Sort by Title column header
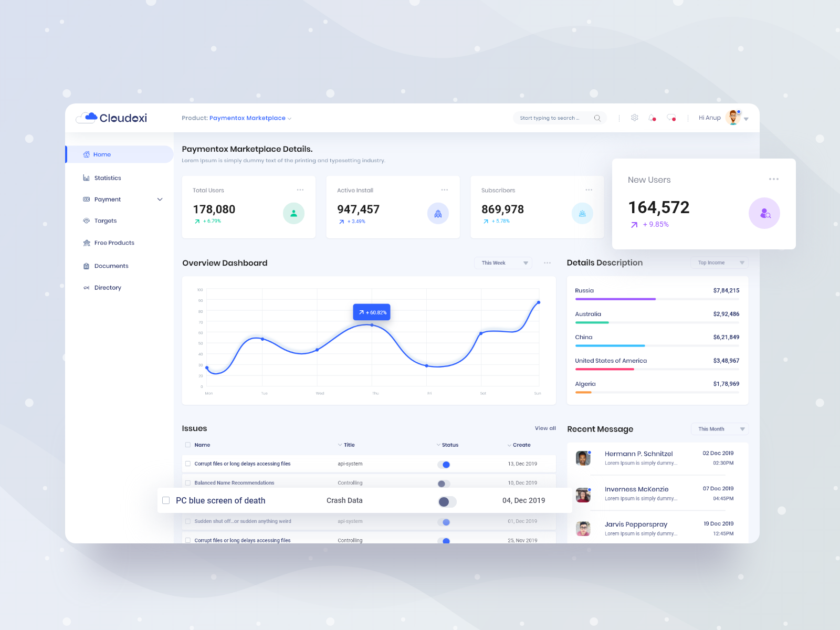The height and width of the screenshot is (630, 840). (346, 445)
